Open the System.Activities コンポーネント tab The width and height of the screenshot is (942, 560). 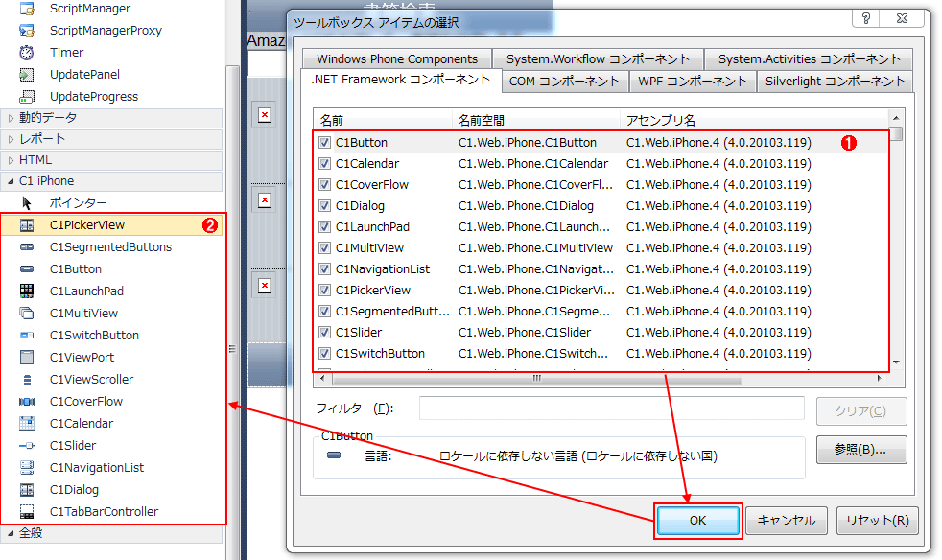point(809,58)
